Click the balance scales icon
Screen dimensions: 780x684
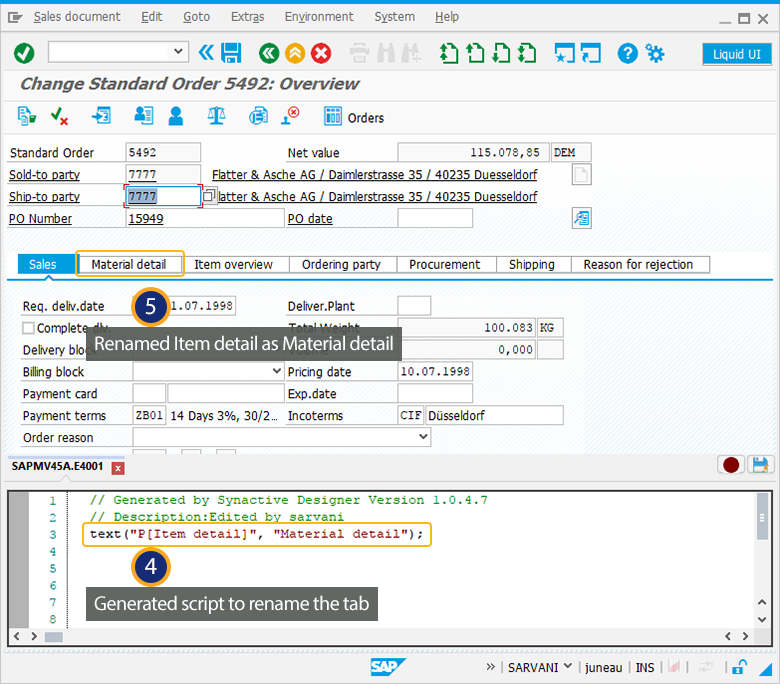(216, 116)
